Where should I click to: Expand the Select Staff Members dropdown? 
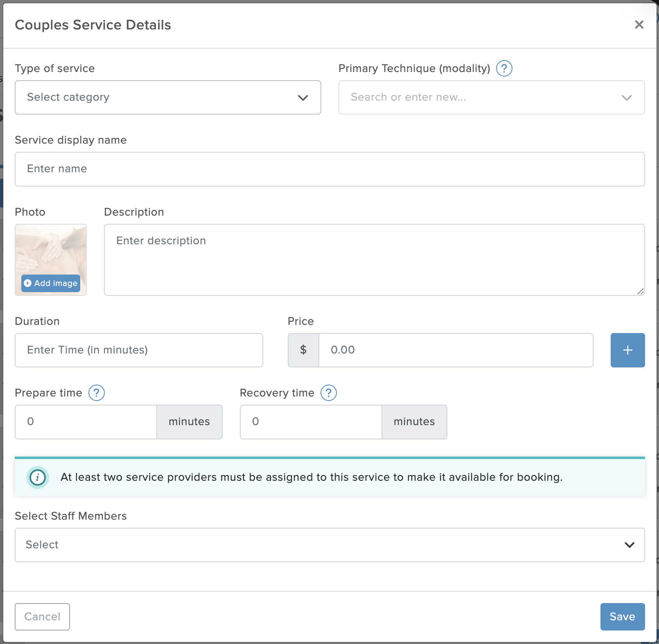click(330, 545)
